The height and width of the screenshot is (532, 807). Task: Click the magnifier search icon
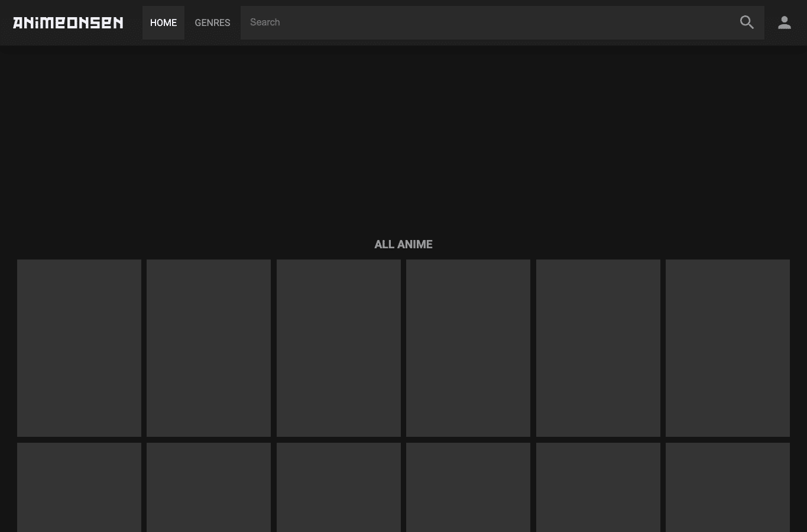[747, 22]
